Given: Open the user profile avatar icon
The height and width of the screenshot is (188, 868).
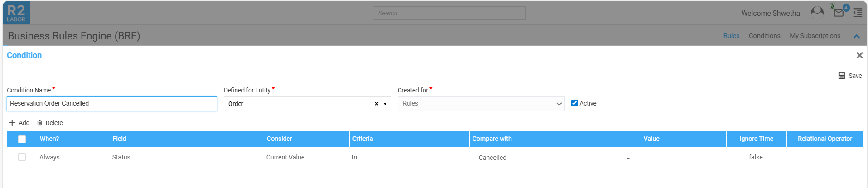Looking at the screenshot, I should (x=817, y=13).
